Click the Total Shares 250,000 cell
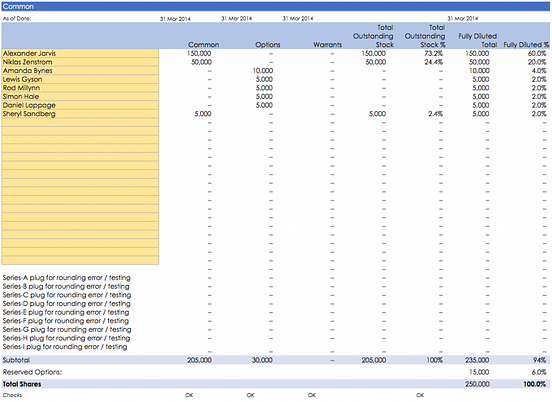The image size is (552, 402). tap(477, 384)
